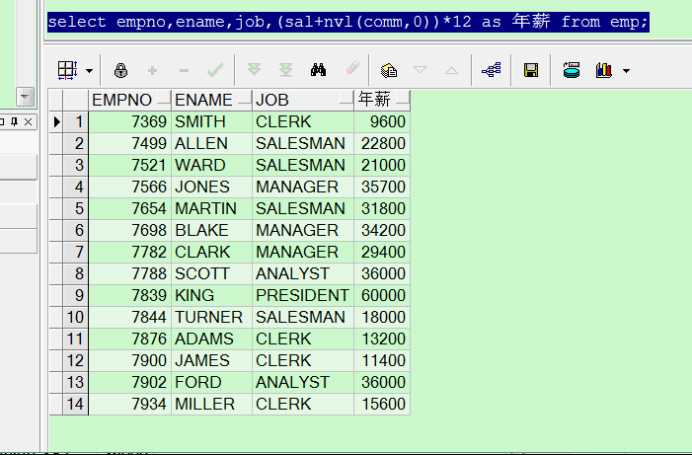Toggle the left panel pin icon
The image size is (692, 455).
pos(14,121)
